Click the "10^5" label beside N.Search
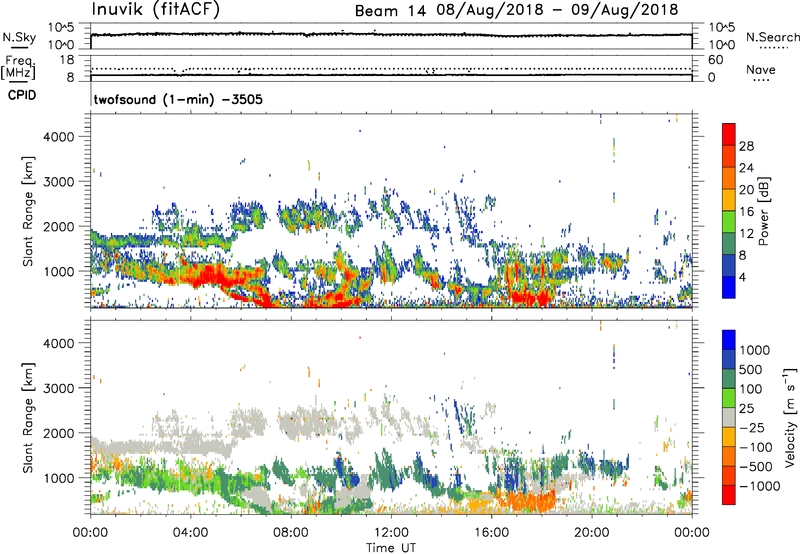 click(x=721, y=27)
